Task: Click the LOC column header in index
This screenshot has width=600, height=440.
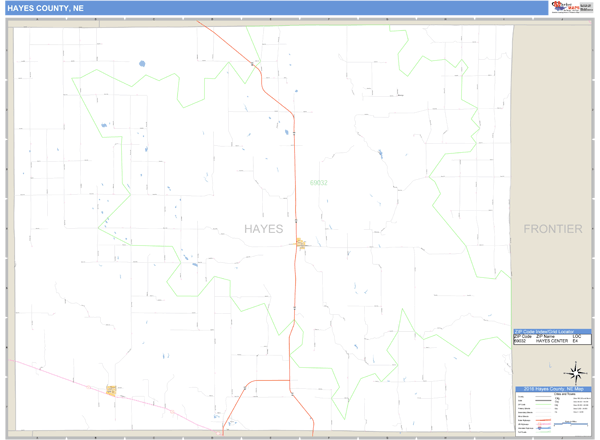Action: point(578,337)
